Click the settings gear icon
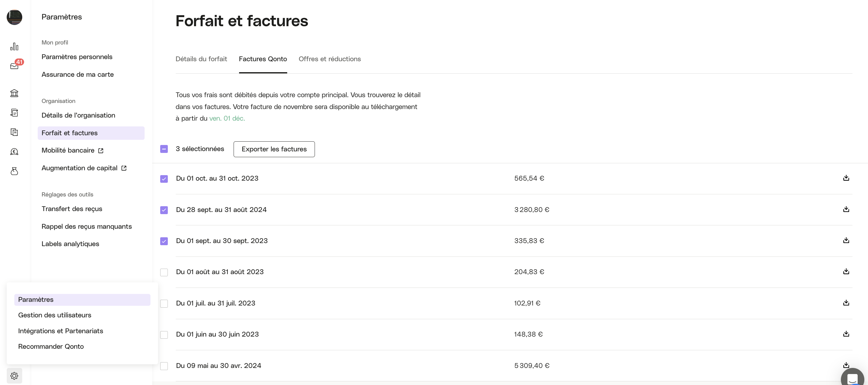Screen dimensions: 868x385 (14, 376)
